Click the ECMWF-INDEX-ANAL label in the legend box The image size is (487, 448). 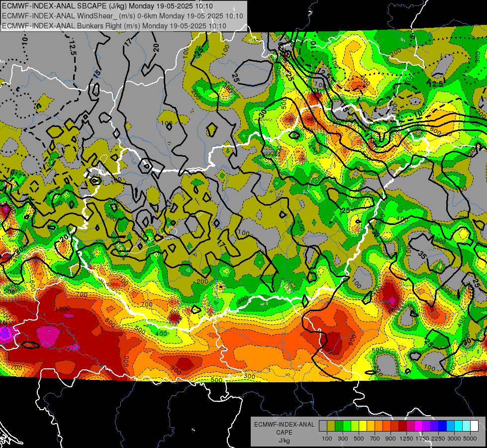[285, 425]
